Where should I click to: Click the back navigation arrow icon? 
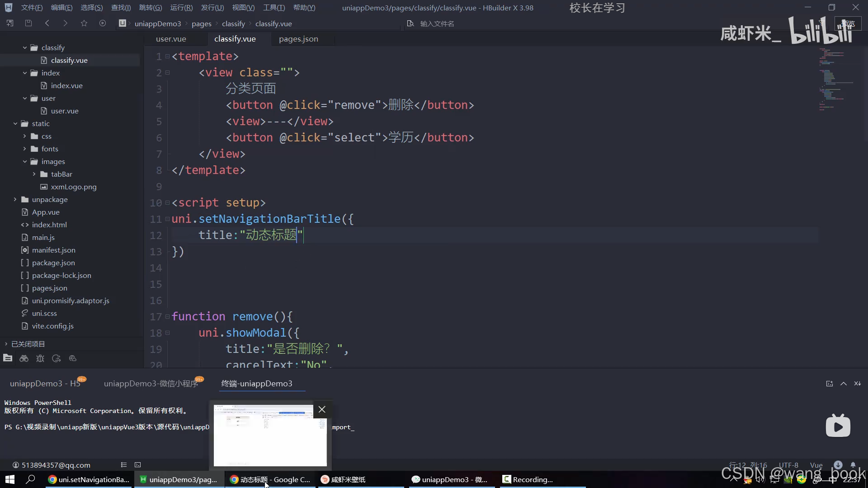tap(47, 23)
